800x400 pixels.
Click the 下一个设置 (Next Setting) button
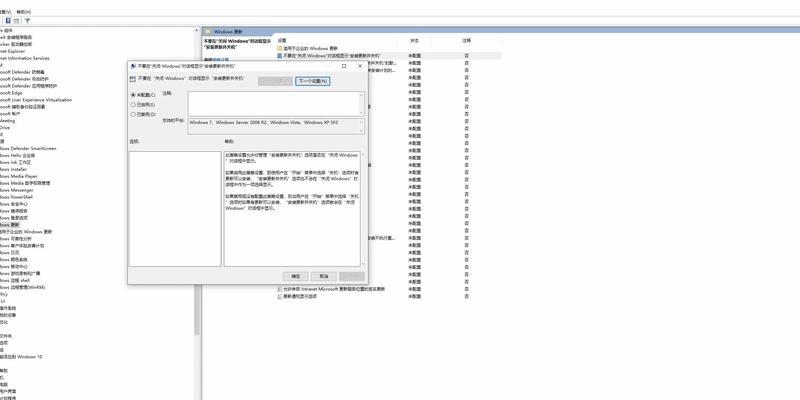[312, 81]
